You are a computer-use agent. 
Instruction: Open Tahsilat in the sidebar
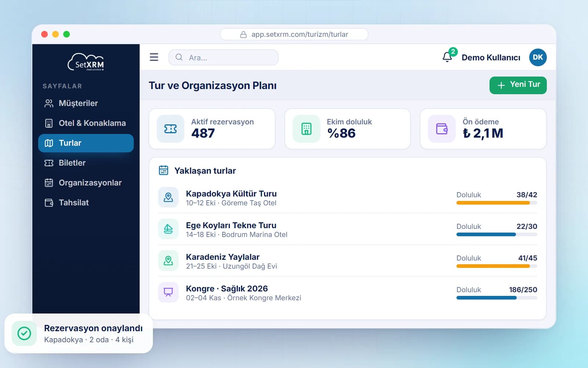click(x=86, y=203)
